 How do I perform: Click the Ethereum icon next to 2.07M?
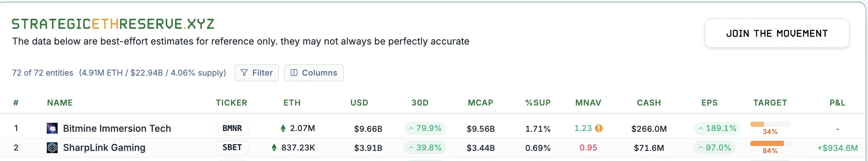pos(283,128)
